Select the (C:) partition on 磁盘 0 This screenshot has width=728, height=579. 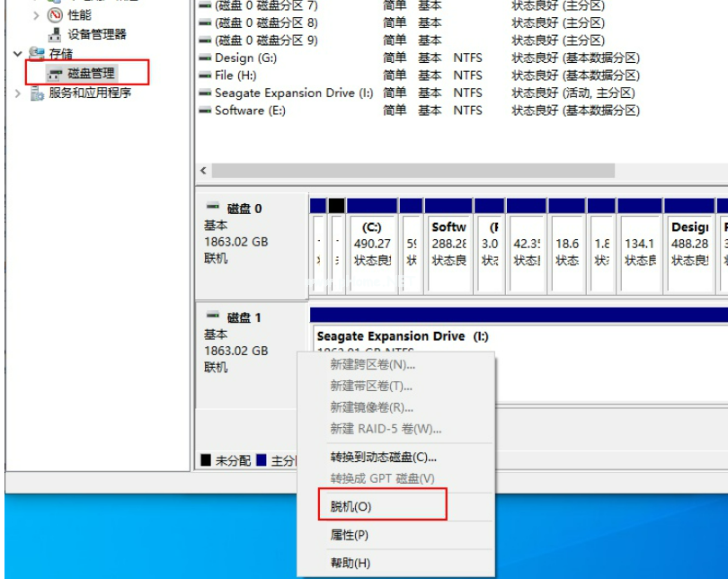tap(372, 244)
